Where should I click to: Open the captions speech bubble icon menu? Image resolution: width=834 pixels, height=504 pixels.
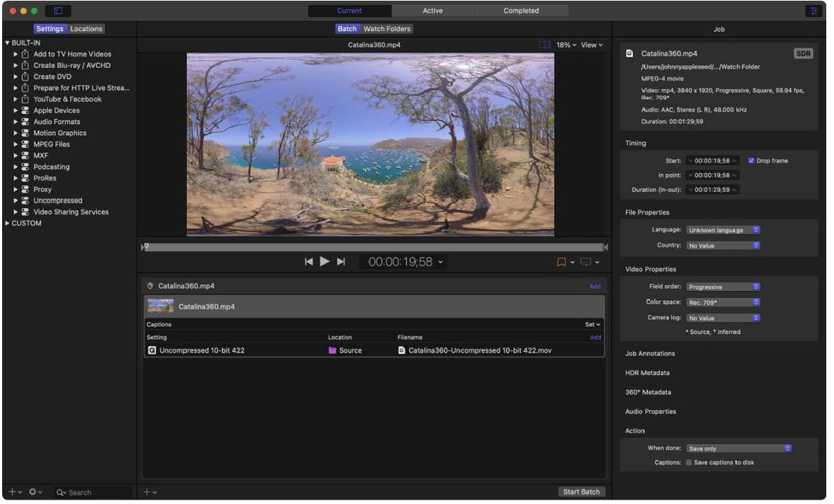point(586,262)
